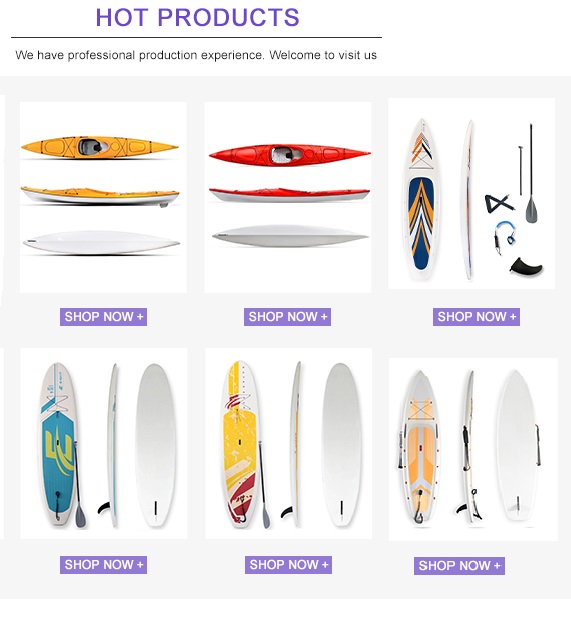This screenshot has width=571, height=621.
Task: Click the black carry strap accessory
Action: point(499,203)
